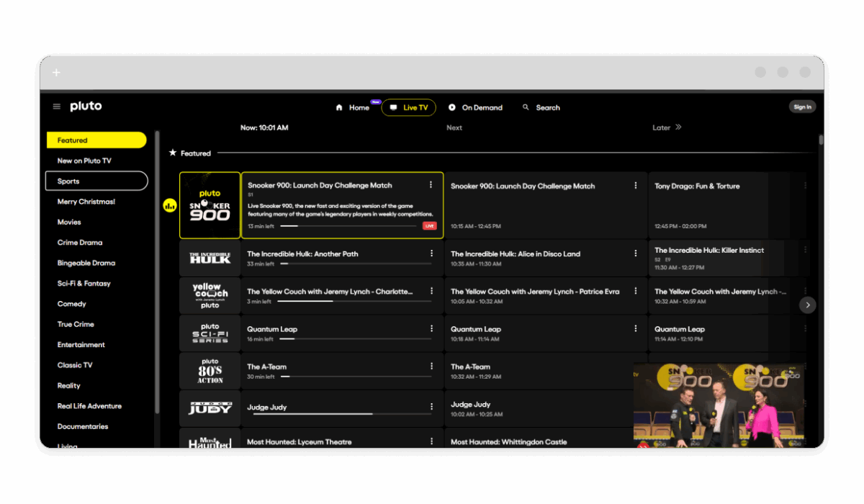Open three-dot menu for current Quantum Leap
This screenshot has height=504, width=864.
point(431,328)
